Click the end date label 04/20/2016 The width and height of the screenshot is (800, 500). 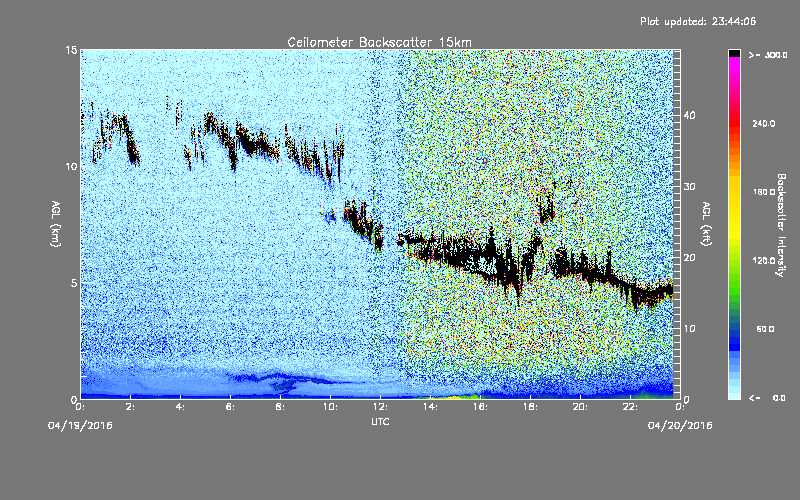point(680,425)
